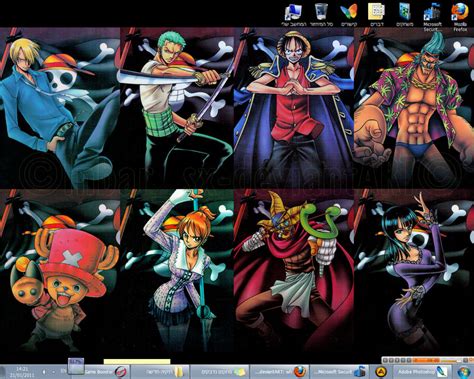Open the MSN butterfly desktop icon
Screen dimensions: 474x379
(x=349, y=15)
